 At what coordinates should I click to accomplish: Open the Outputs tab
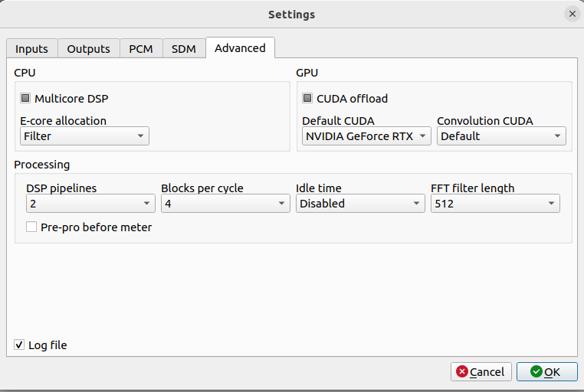click(88, 49)
